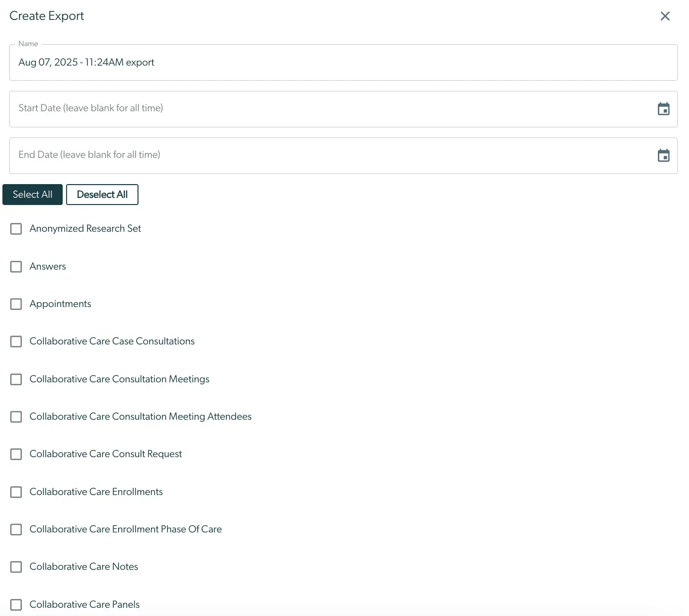Click the Start Date input field
Viewport: 689px width, 616px height.
[x=292, y=108]
